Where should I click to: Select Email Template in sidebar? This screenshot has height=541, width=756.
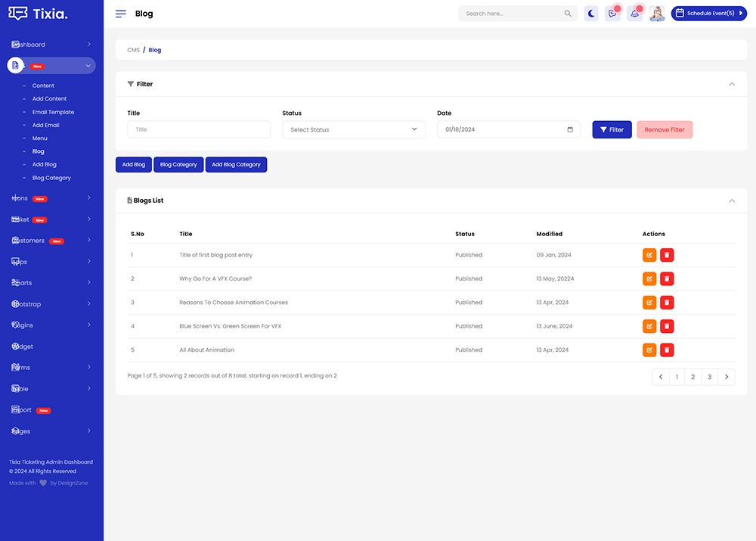[53, 112]
